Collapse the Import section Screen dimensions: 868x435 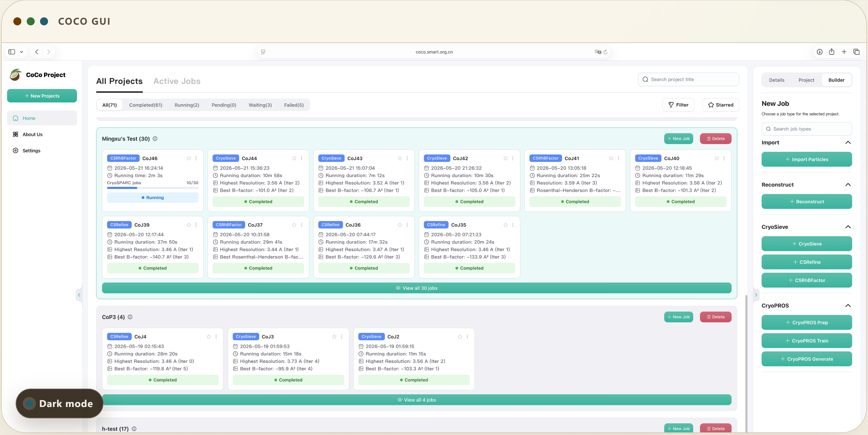[848, 142]
